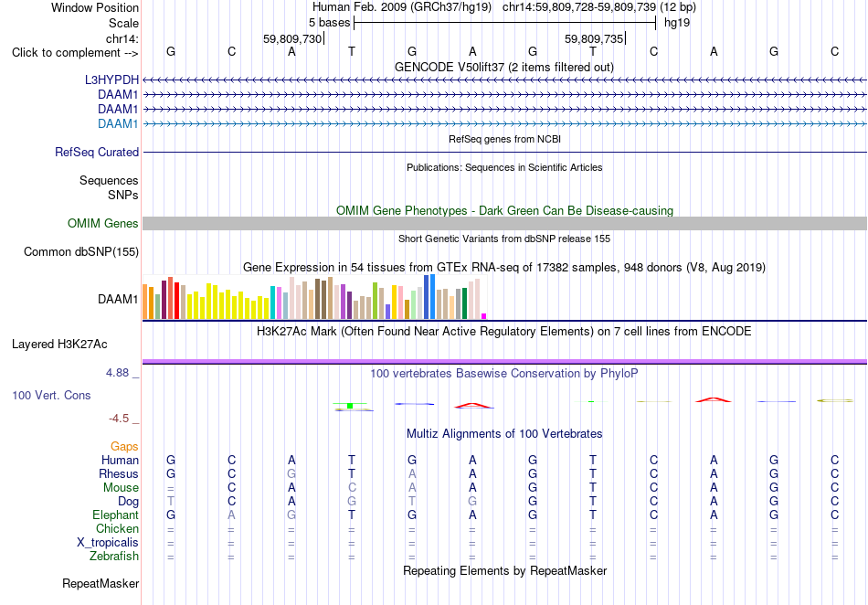Click the H3K27Ac Mark track title
Viewport: 868px width, 605px height.
click(503, 331)
